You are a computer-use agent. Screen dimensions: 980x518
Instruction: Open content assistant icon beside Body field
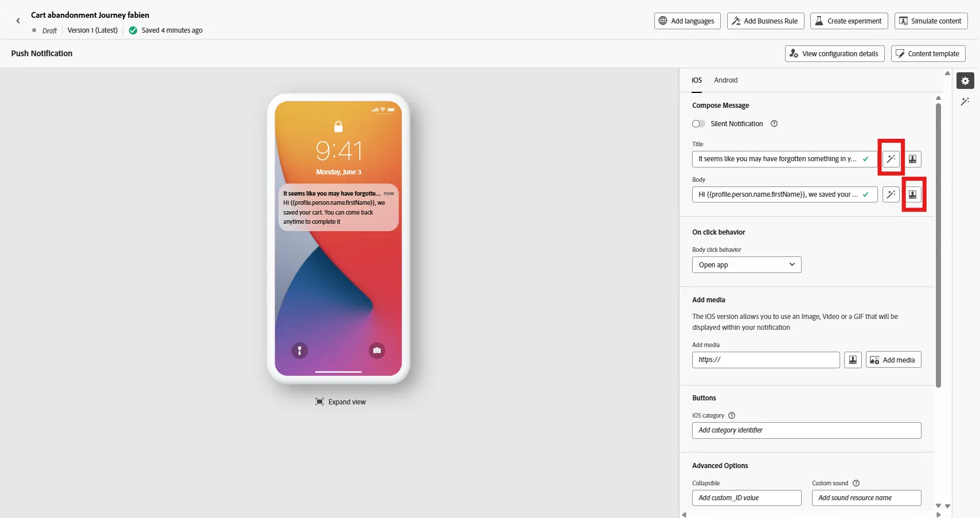coord(891,194)
